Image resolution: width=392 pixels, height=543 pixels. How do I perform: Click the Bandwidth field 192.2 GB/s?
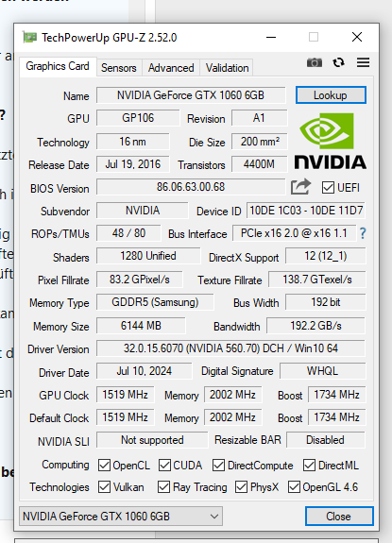coord(315,326)
